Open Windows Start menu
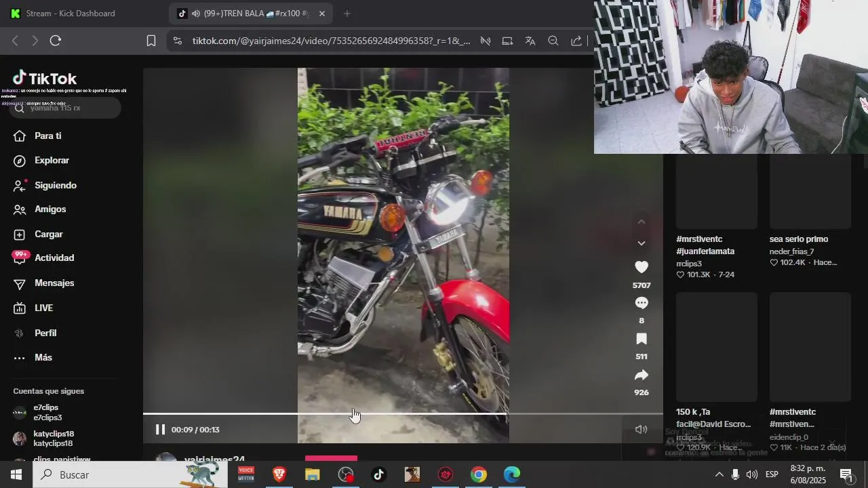868x488 pixels. [x=16, y=474]
